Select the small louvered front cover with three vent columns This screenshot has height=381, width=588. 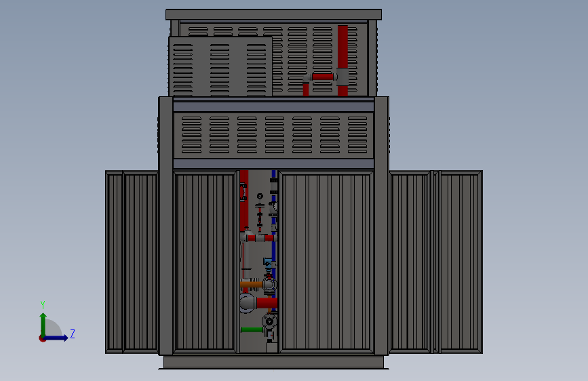pos(220,66)
